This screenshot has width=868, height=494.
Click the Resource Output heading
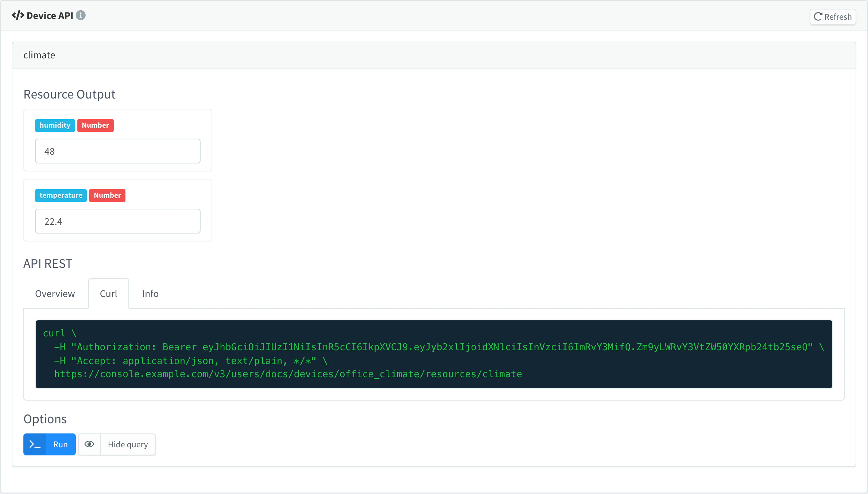click(x=70, y=94)
